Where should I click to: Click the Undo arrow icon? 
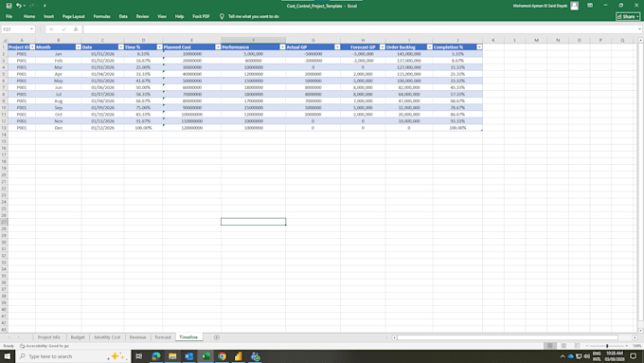click(19, 6)
